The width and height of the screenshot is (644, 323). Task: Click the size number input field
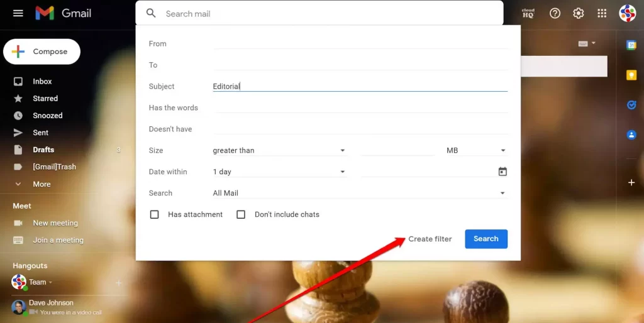[397, 151]
